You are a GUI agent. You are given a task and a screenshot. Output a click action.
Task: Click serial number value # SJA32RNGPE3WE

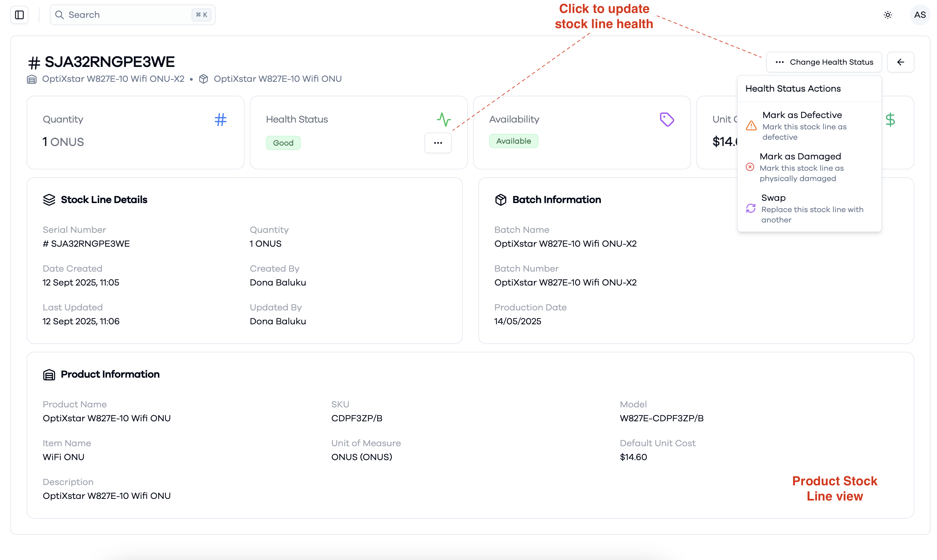(x=86, y=244)
